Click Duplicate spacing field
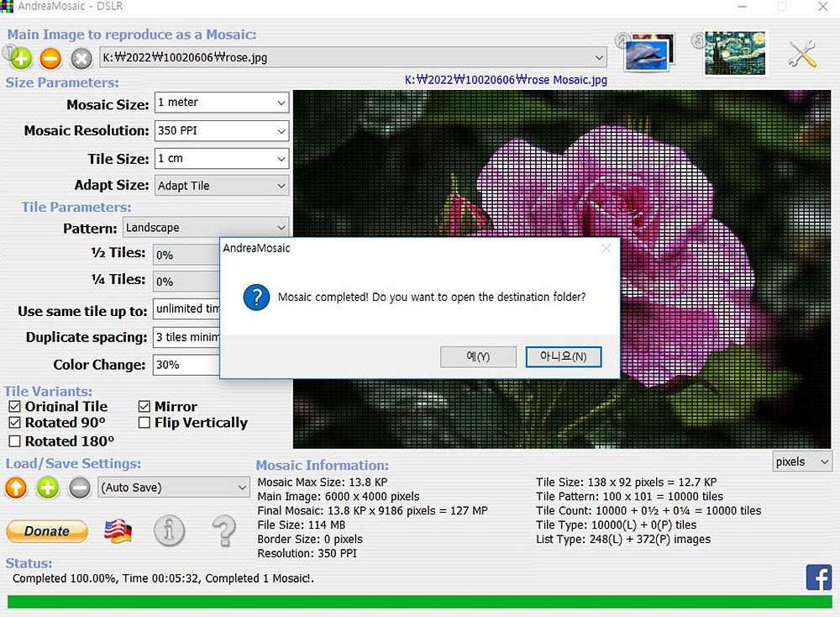This screenshot has width=840, height=617. 187,337
